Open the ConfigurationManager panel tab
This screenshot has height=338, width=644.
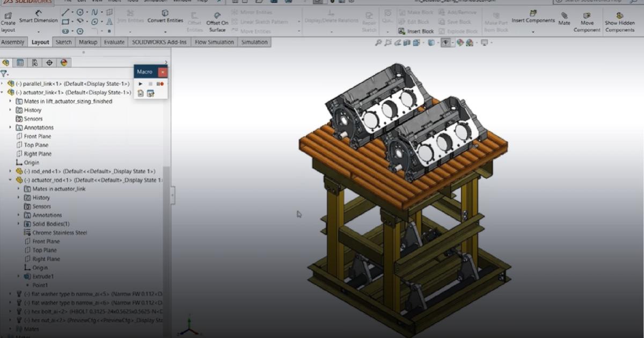point(35,63)
